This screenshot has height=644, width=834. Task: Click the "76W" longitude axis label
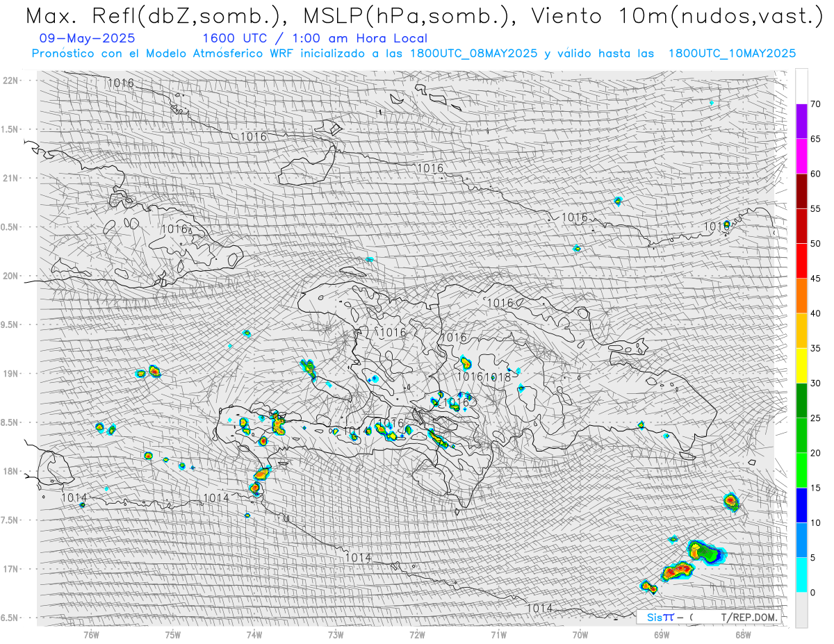pos(91,634)
